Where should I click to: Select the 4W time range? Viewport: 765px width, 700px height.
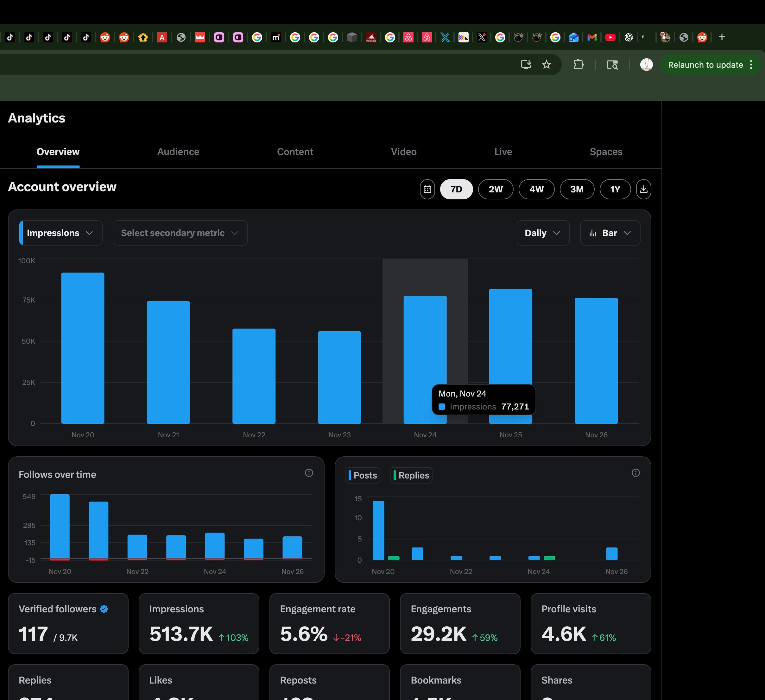(536, 189)
